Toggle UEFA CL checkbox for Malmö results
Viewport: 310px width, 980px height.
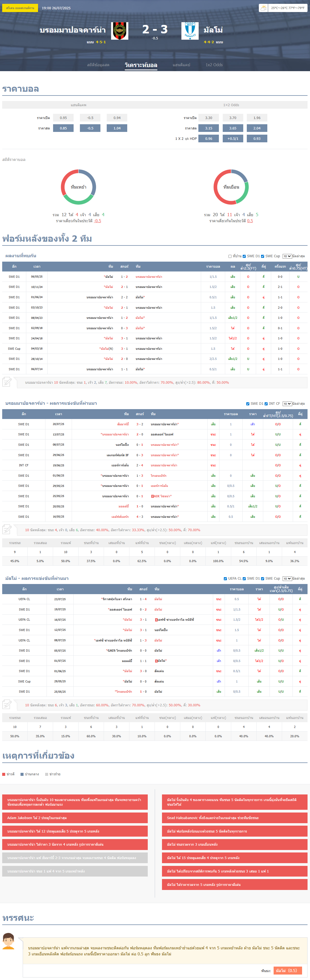coord(225,579)
